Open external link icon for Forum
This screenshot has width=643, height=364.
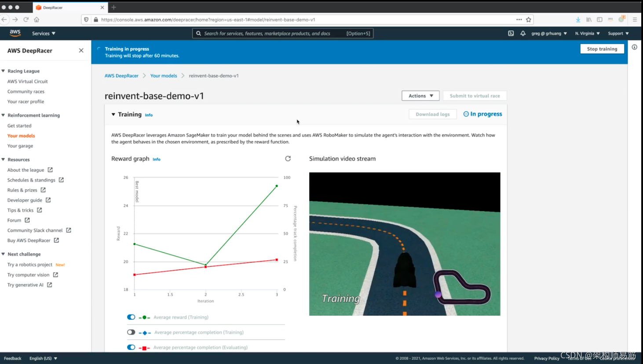(27, 220)
